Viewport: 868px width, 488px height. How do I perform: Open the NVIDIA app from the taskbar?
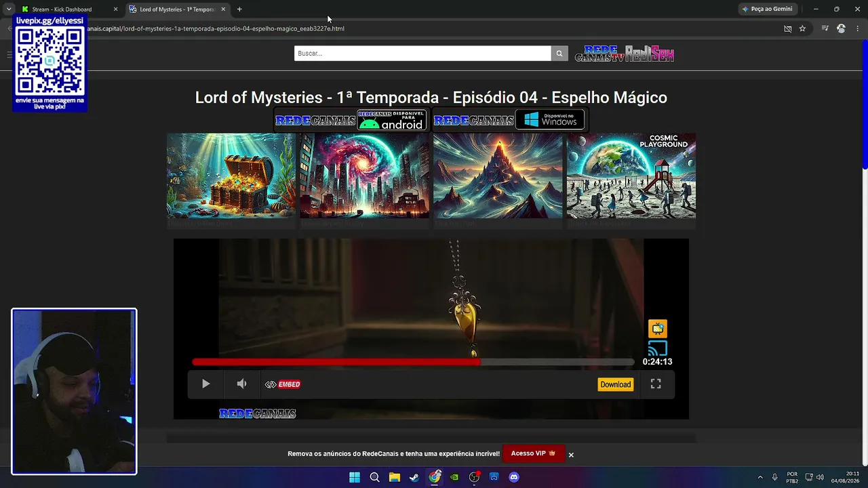[454, 477]
